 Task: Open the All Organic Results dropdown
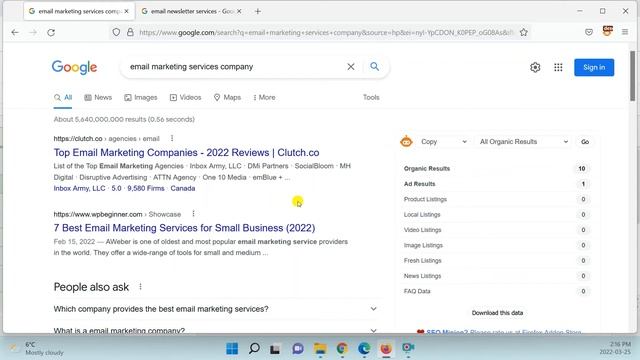(523, 142)
